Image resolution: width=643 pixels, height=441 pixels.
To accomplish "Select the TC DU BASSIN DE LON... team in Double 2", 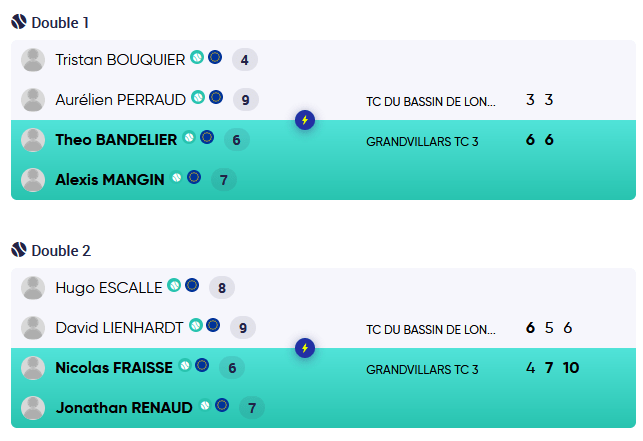I will (x=430, y=329).
